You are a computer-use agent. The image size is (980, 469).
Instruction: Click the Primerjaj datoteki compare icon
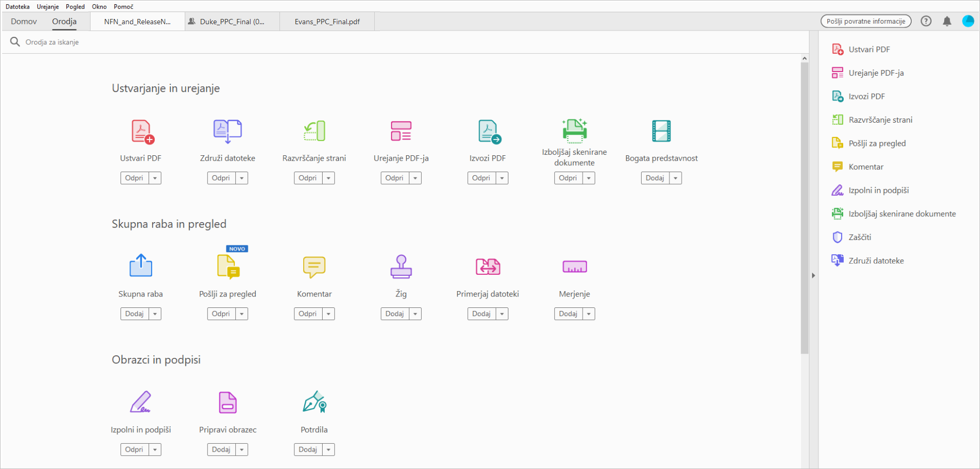(488, 267)
